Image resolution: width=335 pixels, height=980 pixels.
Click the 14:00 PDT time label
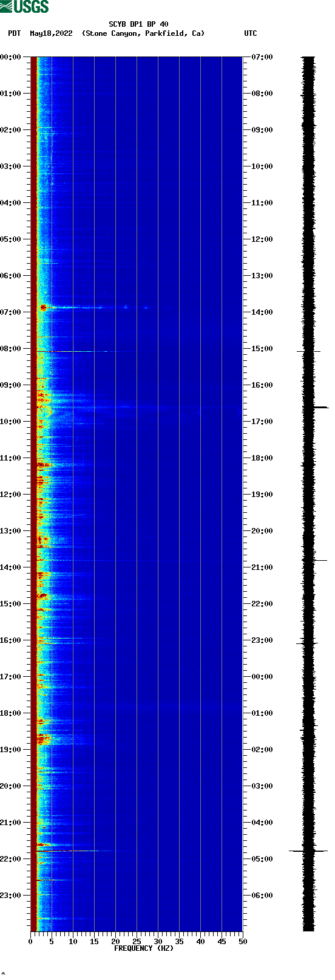(11, 567)
